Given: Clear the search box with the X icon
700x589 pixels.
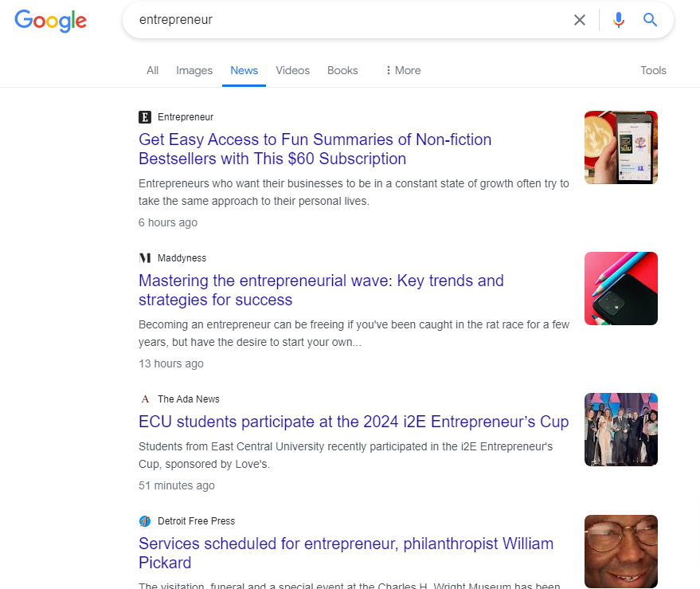Looking at the screenshot, I should [x=580, y=20].
